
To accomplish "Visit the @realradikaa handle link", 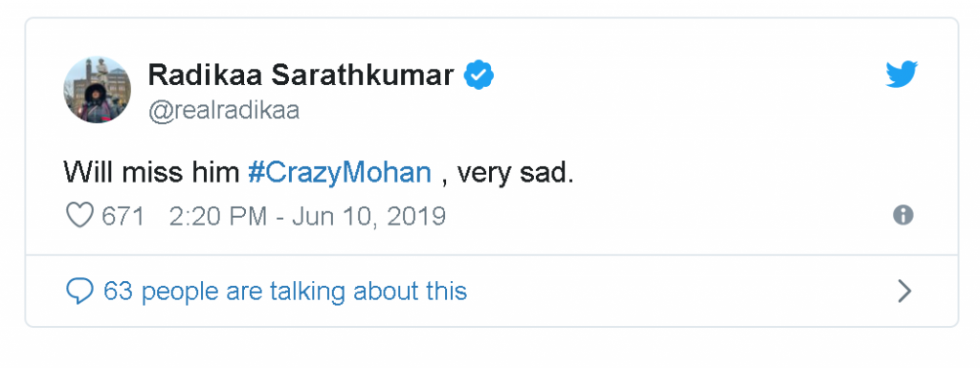I will (224, 111).
